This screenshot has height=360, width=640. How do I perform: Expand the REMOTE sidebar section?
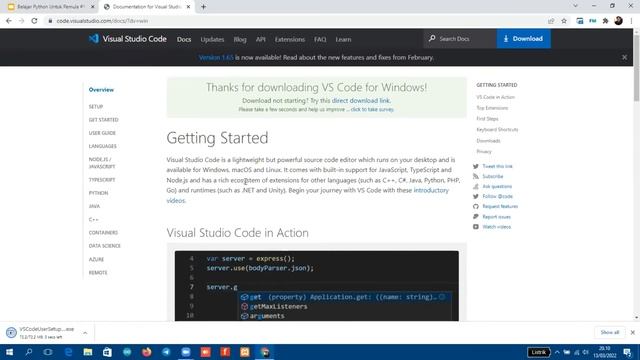(98, 273)
